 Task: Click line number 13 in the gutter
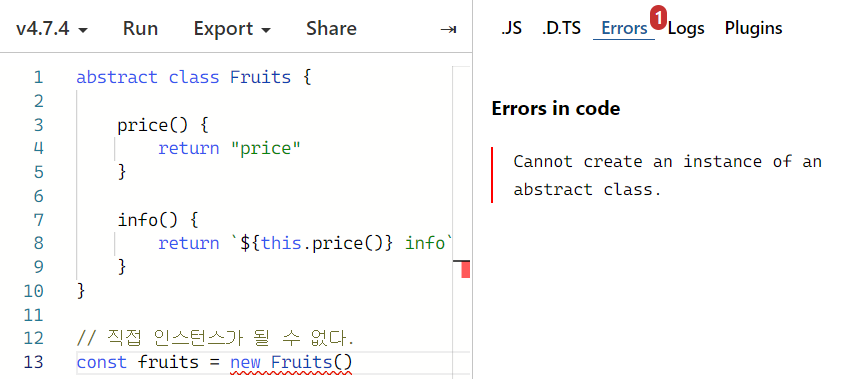pos(33,362)
